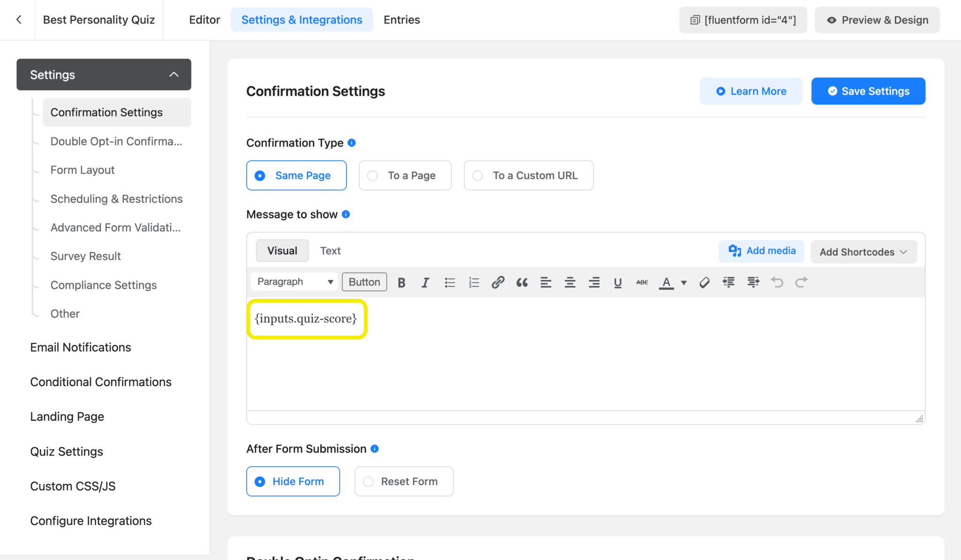Open the Add media dialog
This screenshot has height=560, width=961.
761,251
